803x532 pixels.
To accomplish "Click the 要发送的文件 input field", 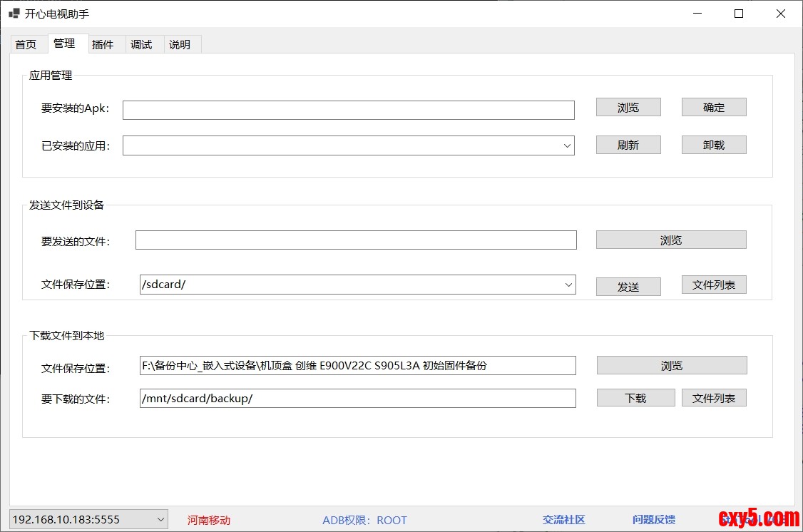I will 356,240.
